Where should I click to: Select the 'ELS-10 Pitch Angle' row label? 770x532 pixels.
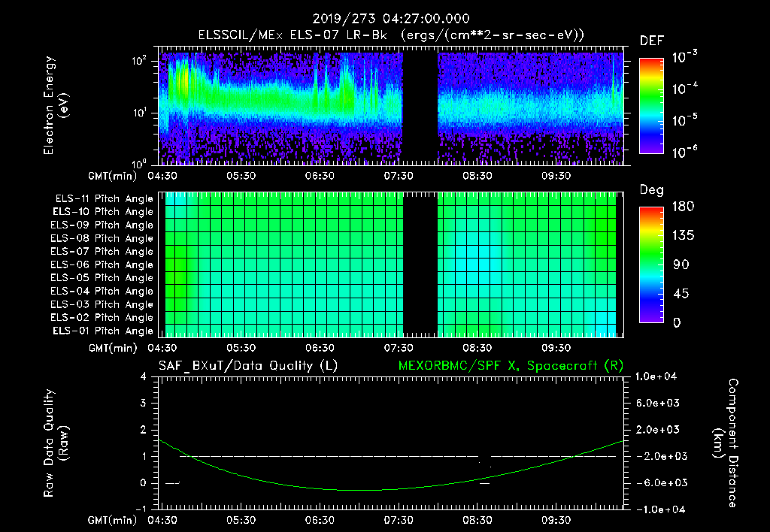pyautogui.click(x=103, y=212)
